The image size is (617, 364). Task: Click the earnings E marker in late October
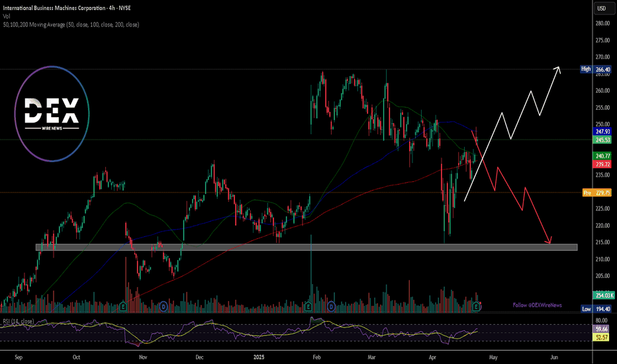tap(123, 306)
